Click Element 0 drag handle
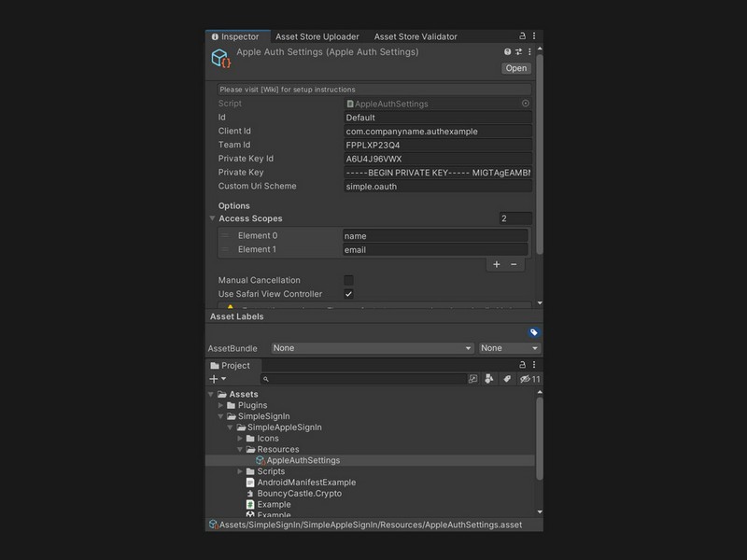The height and width of the screenshot is (560, 747). [x=225, y=236]
